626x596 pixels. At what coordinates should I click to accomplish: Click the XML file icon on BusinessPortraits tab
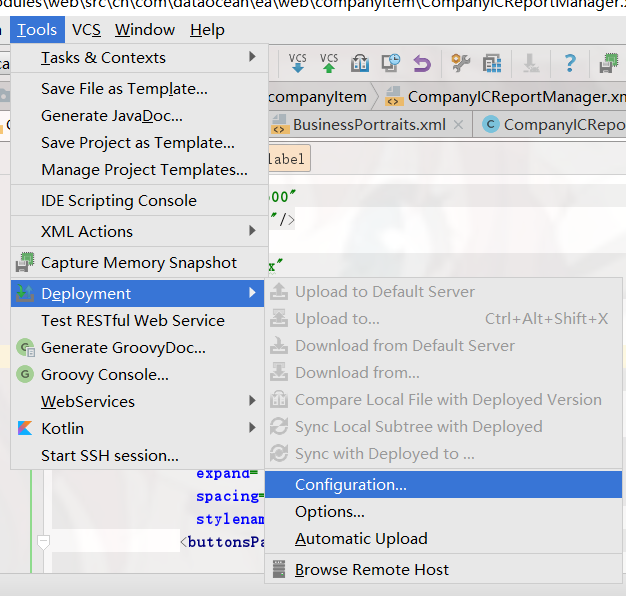(x=279, y=125)
